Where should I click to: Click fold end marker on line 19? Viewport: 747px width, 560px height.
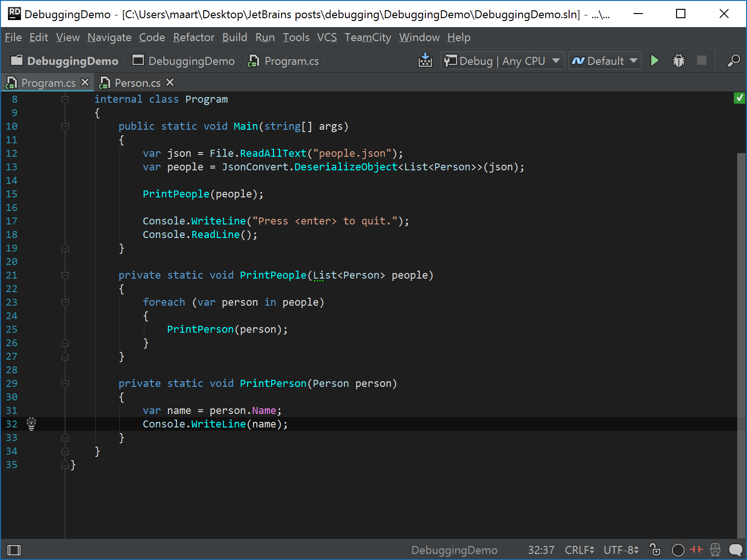pos(65,248)
